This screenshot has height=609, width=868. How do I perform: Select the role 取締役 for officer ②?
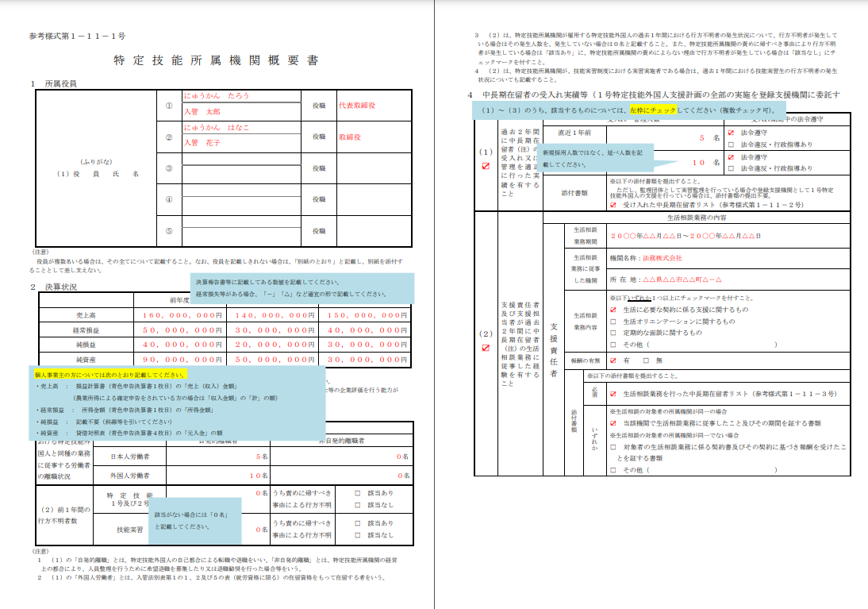coord(350,137)
